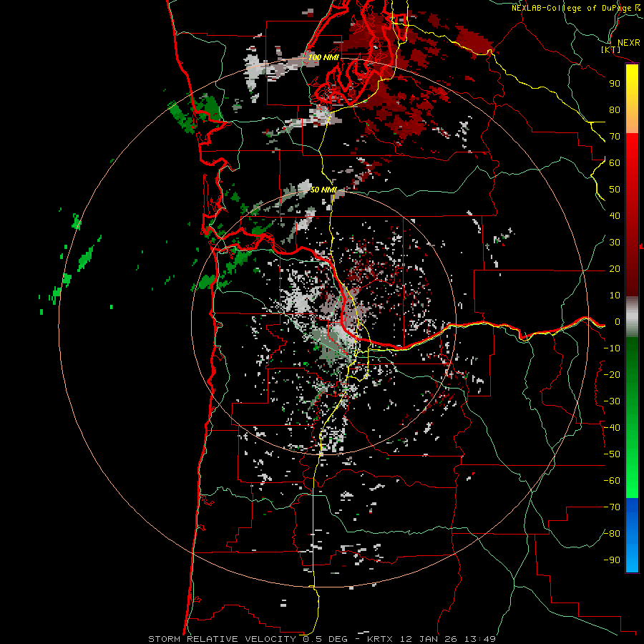Select the 20 value on velocity scale
Screen dimensions: 644x644
pos(615,268)
